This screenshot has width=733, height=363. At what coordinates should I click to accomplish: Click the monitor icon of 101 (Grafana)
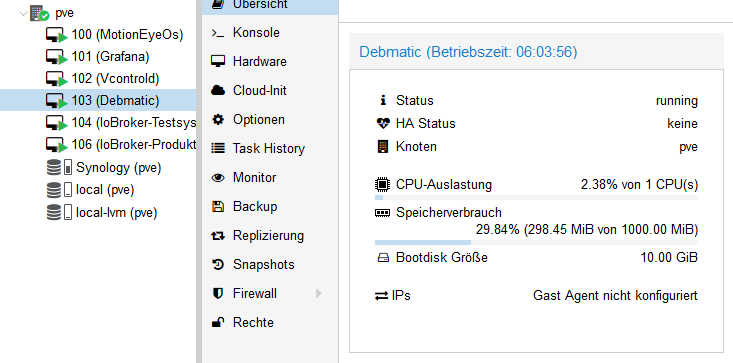click(57, 57)
